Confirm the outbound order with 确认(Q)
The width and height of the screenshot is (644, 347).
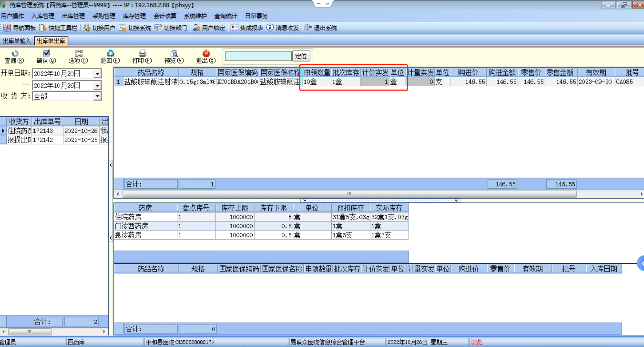coord(46,57)
